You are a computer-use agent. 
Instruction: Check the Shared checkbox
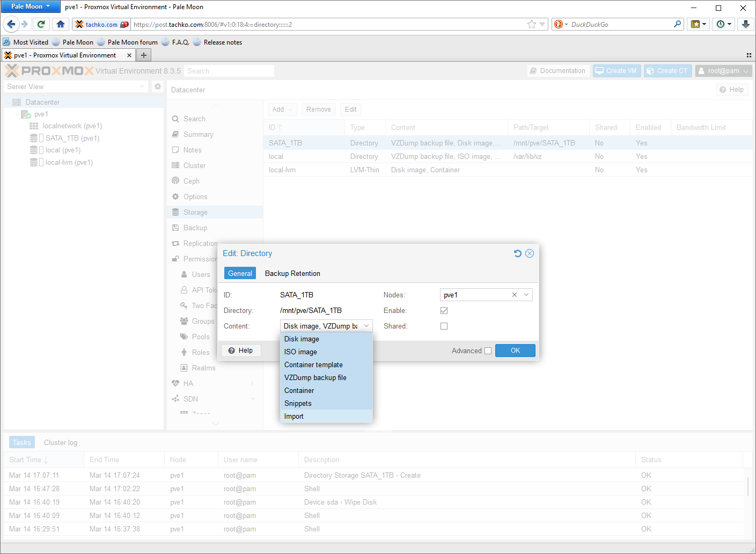click(444, 326)
